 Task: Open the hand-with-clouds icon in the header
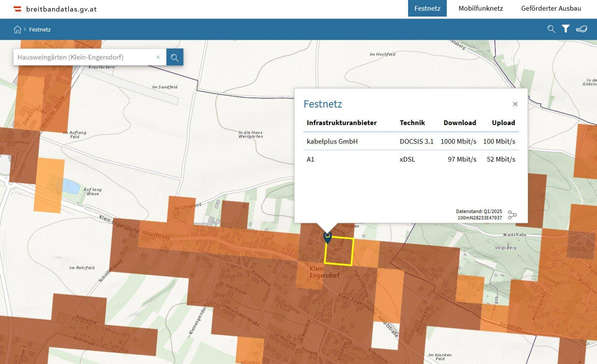(x=581, y=29)
